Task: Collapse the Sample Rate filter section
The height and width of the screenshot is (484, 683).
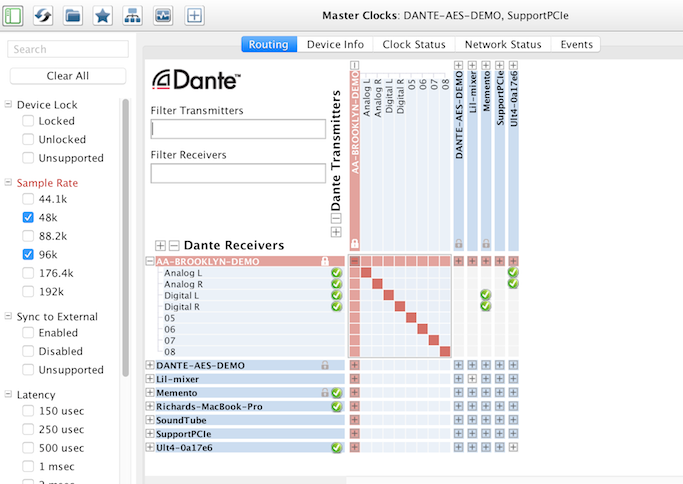Action: [9, 183]
